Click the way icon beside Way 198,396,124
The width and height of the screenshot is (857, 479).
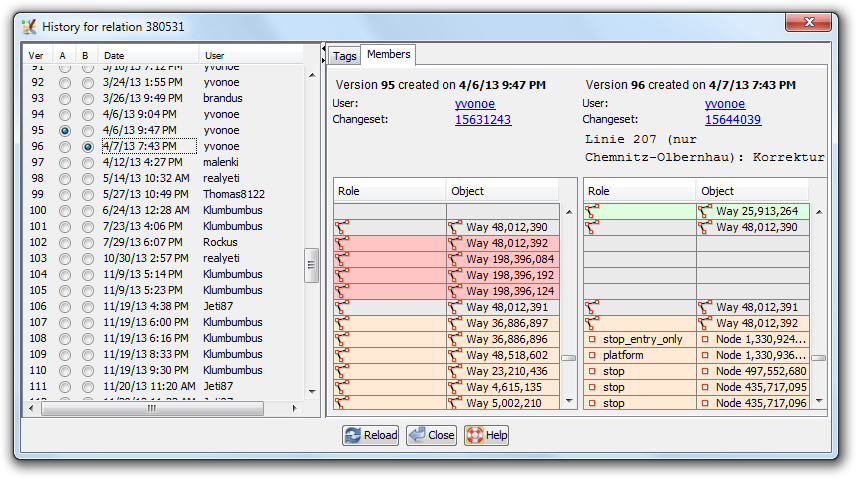click(455, 291)
